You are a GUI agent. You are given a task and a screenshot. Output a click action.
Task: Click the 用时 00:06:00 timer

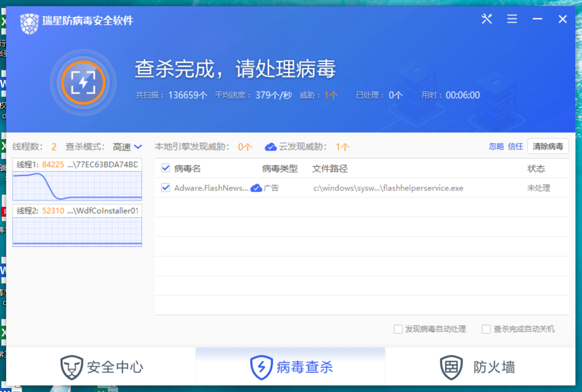tap(450, 95)
